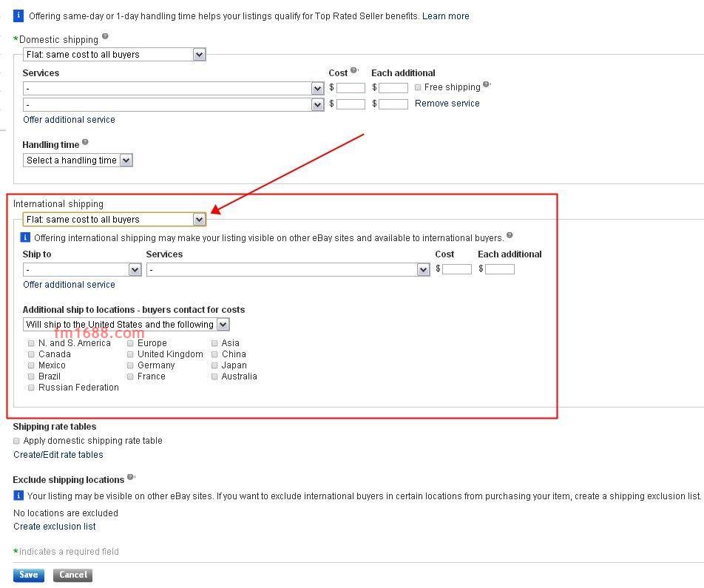Open Select a handling time dropdown
This screenshot has height=588, width=704.
(x=78, y=160)
